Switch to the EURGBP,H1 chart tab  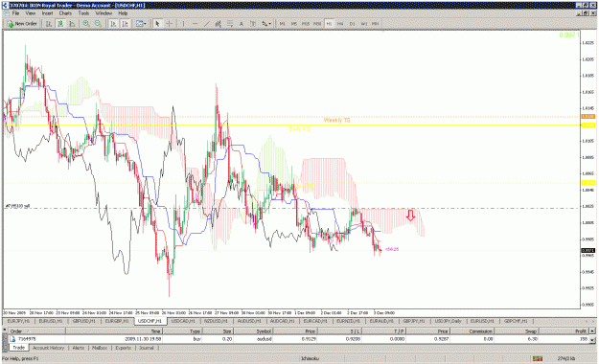(117, 321)
